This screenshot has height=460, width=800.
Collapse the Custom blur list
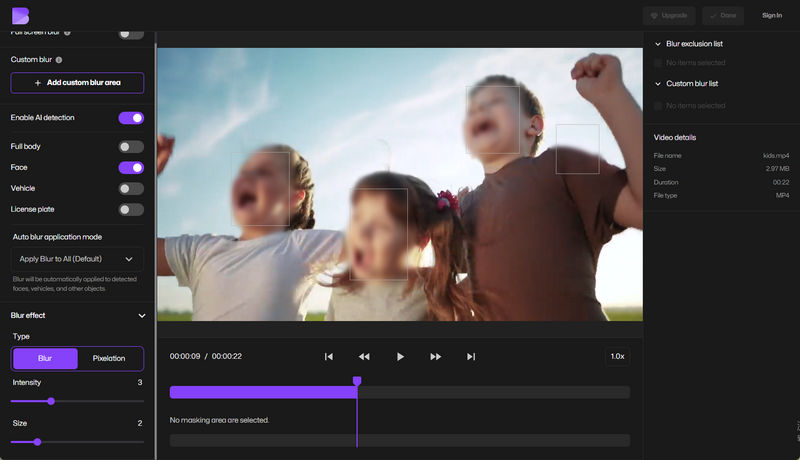pyautogui.click(x=658, y=84)
